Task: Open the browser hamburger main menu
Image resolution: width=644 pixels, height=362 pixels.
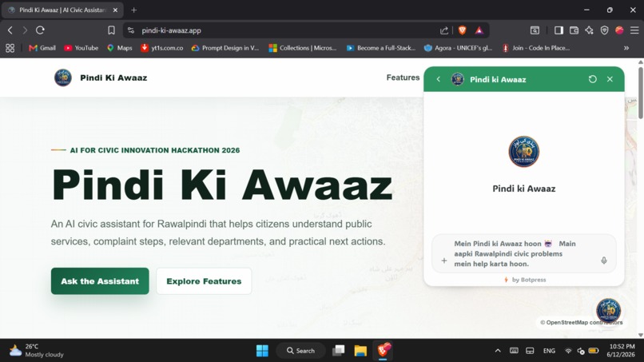Action: (634, 30)
